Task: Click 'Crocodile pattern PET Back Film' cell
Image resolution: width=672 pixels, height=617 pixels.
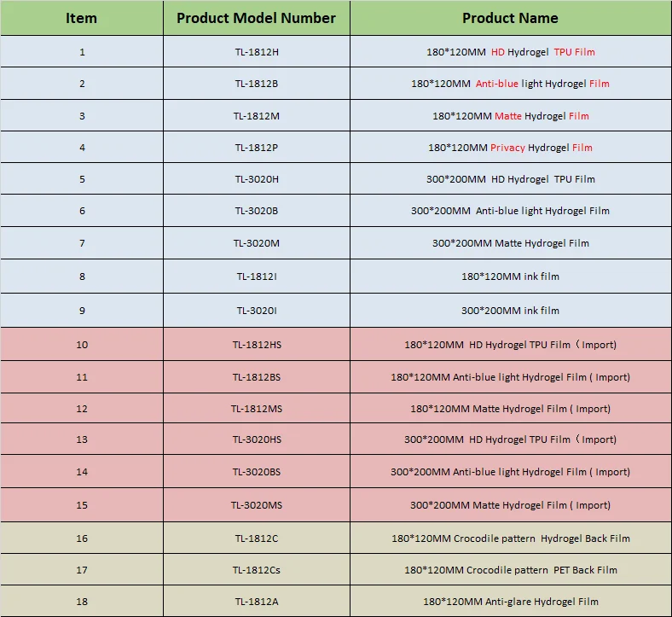Action: click(x=510, y=570)
